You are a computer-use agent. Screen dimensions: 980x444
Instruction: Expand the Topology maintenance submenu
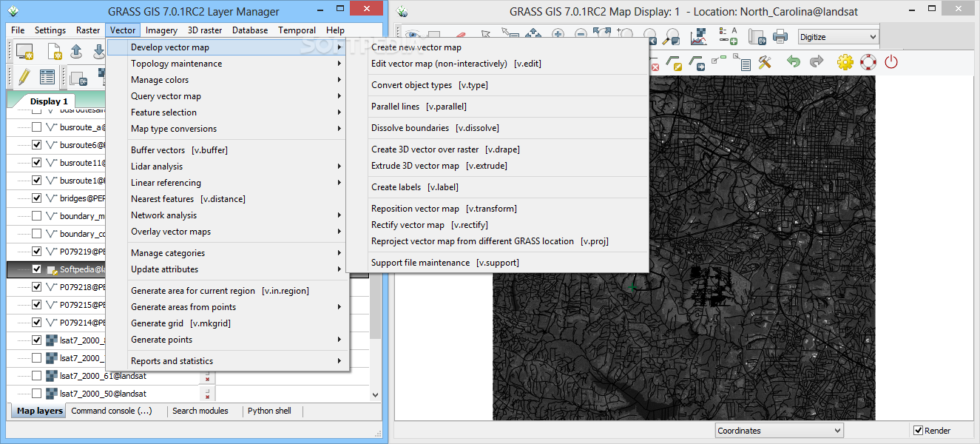(x=226, y=64)
